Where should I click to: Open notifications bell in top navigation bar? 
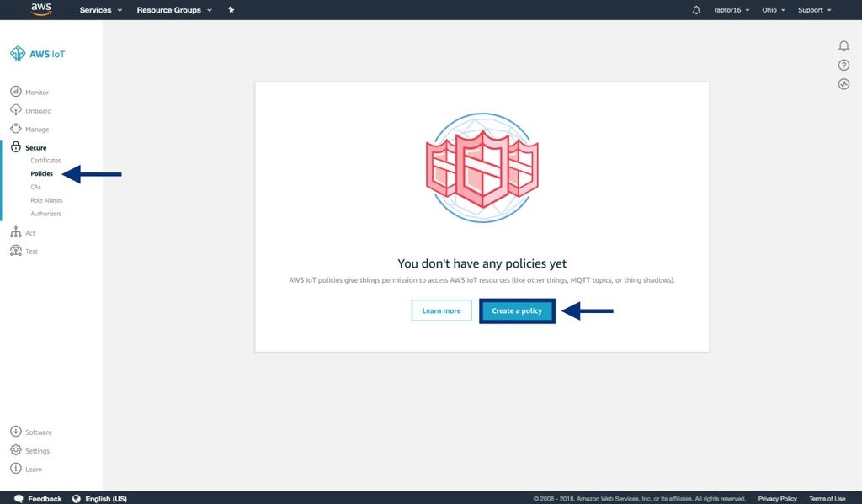(696, 10)
